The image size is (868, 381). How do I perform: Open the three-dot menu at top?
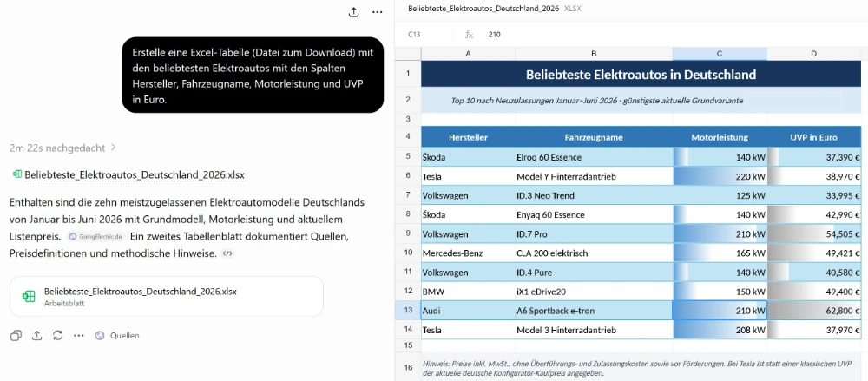click(377, 12)
